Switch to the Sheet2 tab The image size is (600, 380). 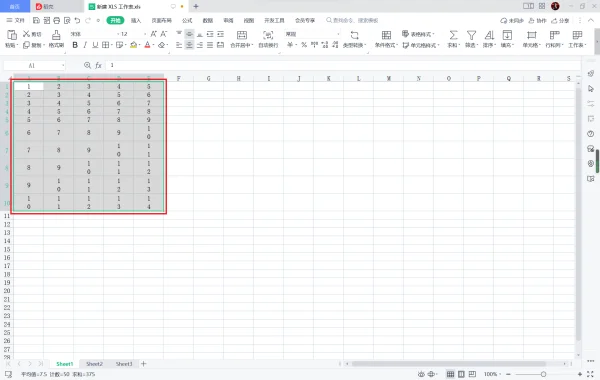point(95,364)
